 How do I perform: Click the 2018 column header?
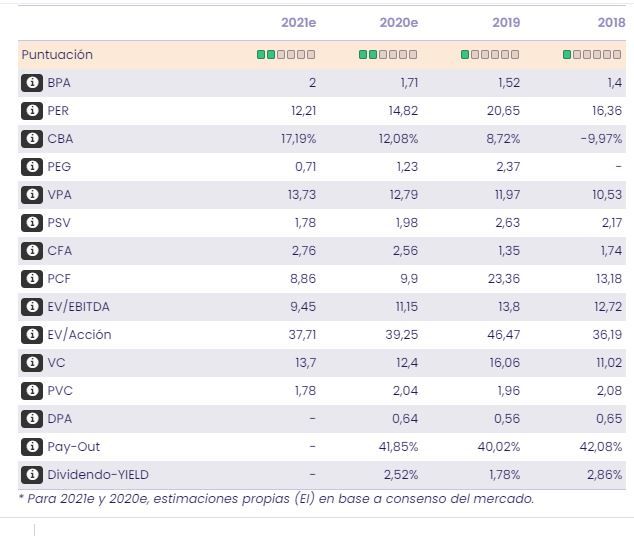tap(611, 23)
